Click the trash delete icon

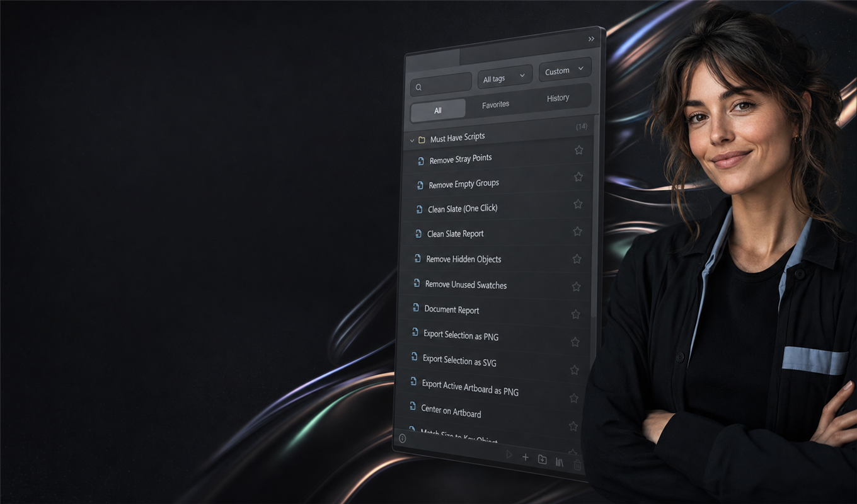[577, 466]
